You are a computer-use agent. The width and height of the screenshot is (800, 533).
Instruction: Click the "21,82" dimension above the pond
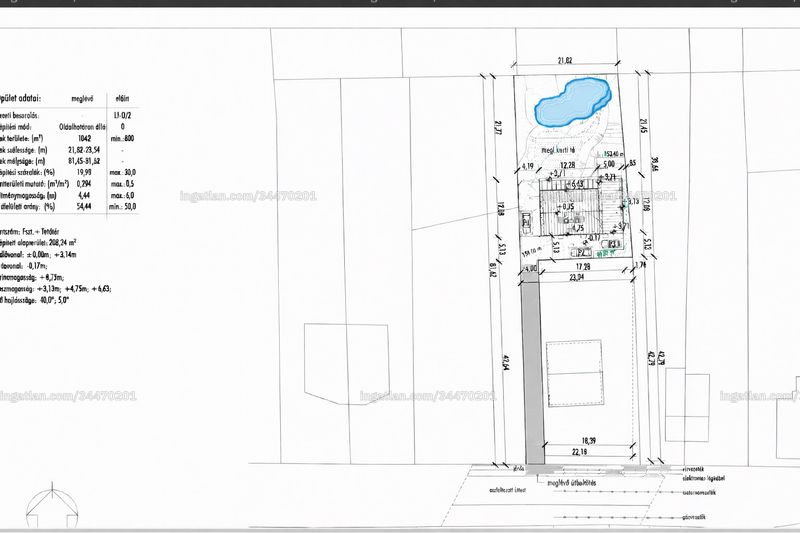point(564,60)
